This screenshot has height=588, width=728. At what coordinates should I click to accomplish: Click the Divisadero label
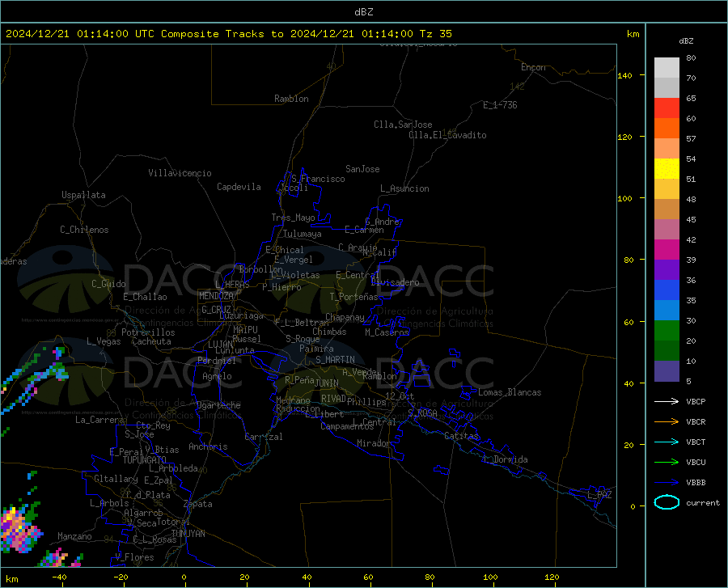pyautogui.click(x=395, y=282)
